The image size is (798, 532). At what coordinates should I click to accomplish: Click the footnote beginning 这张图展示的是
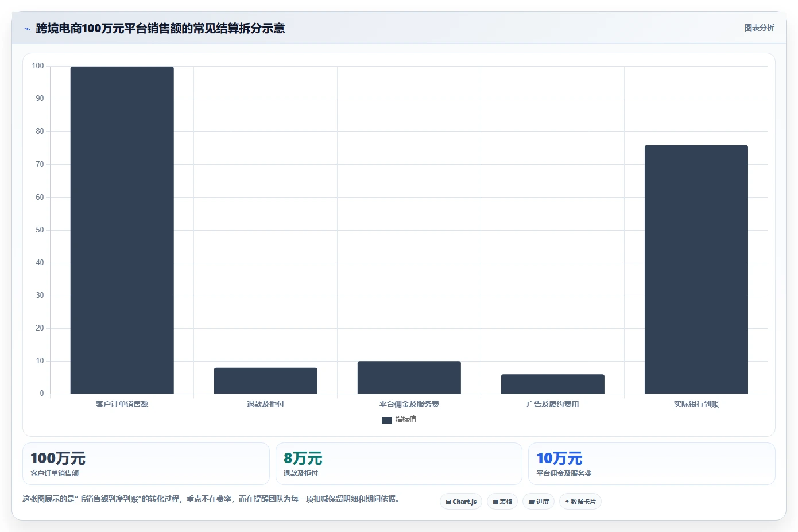[211, 499]
